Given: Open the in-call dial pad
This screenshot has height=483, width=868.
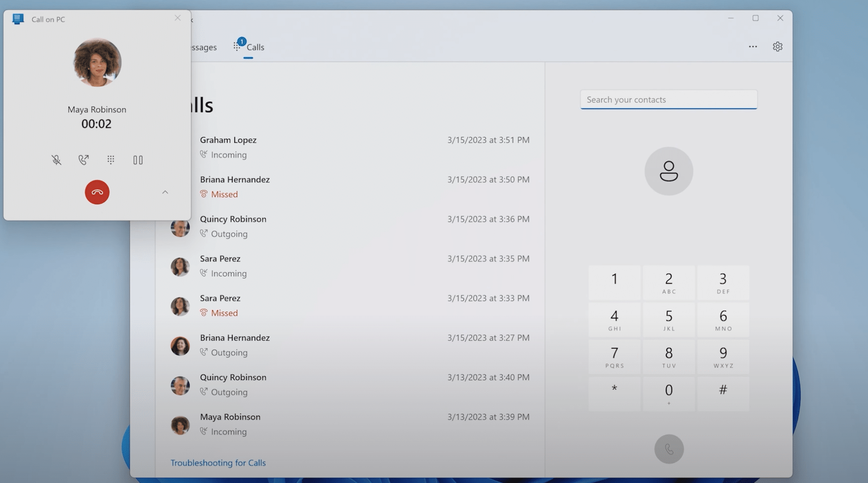Looking at the screenshot, I should pos(111,160).
